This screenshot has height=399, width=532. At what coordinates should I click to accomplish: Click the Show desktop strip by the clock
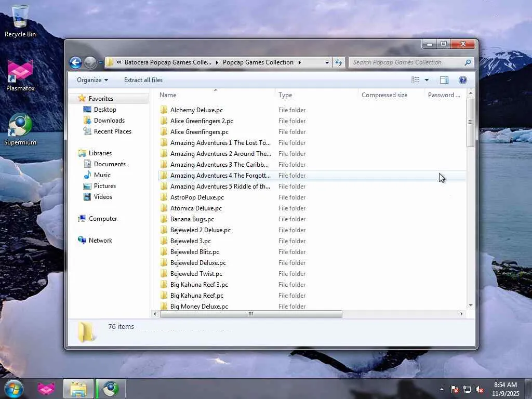[x=528, y=389]
